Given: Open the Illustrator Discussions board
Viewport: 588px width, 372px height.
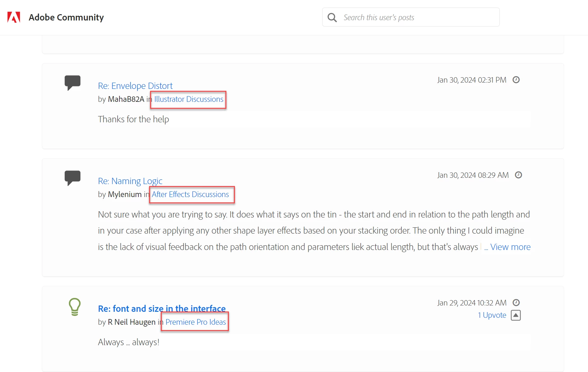Looking at the screenshot, I should pos(189,99).
